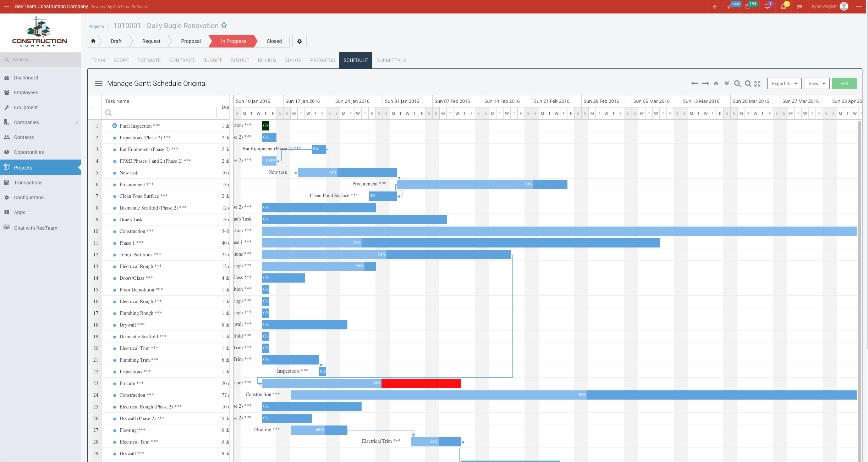Click the green Edit button

pos(844,83)
